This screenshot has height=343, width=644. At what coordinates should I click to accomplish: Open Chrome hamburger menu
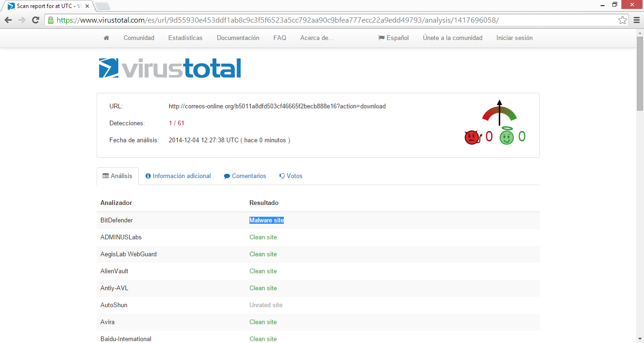pos(636,20)
